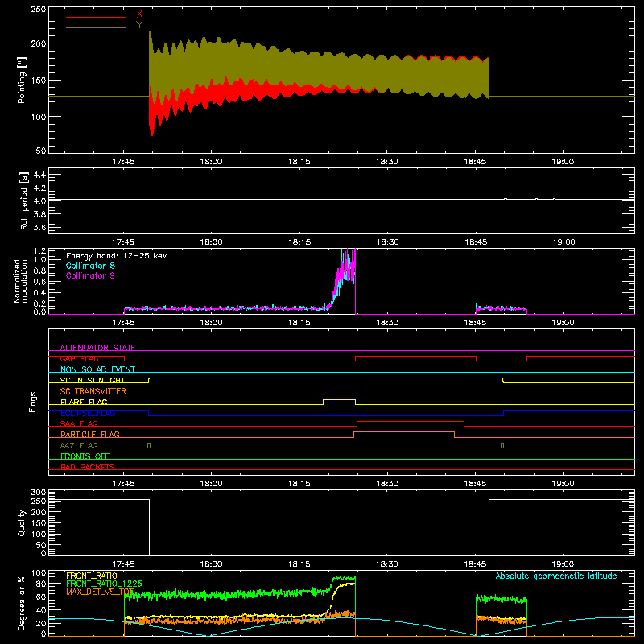
Task: Click the raised red SAA_FLAG segment
Action: (411, 421)
